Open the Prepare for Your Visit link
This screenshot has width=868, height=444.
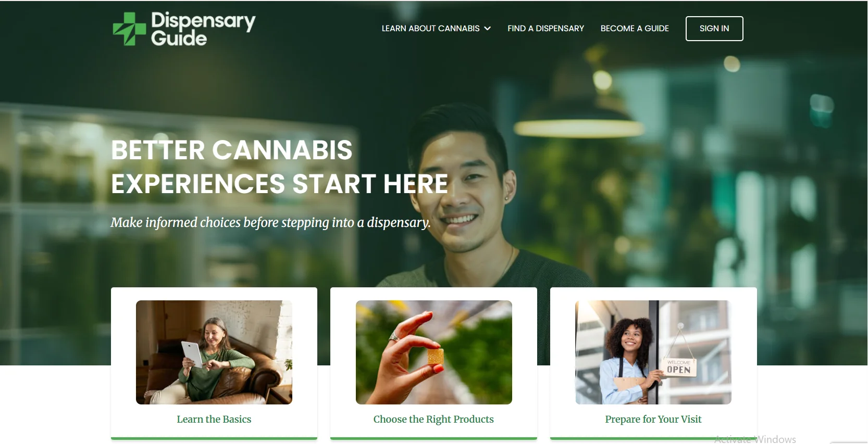pyautogui.click(x=653, y=419)
